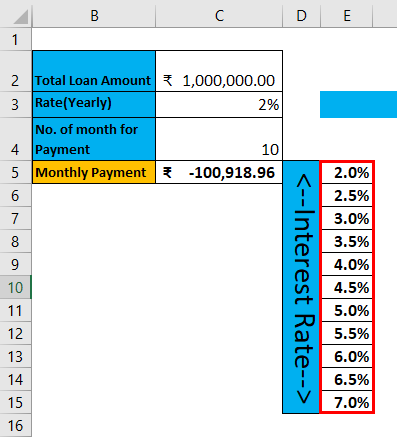
Task: Click the 2% yearly rate cell
Action: point(219,104)
